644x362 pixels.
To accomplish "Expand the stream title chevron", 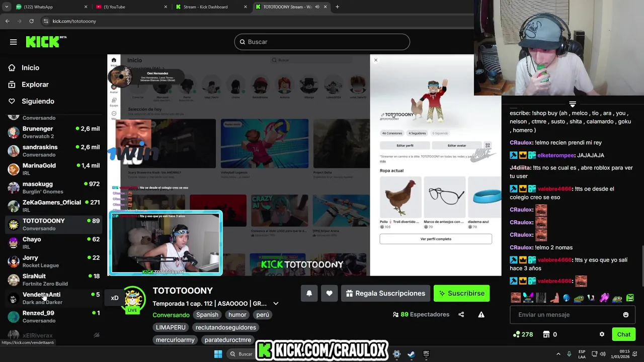I will (x=276, y=304).
